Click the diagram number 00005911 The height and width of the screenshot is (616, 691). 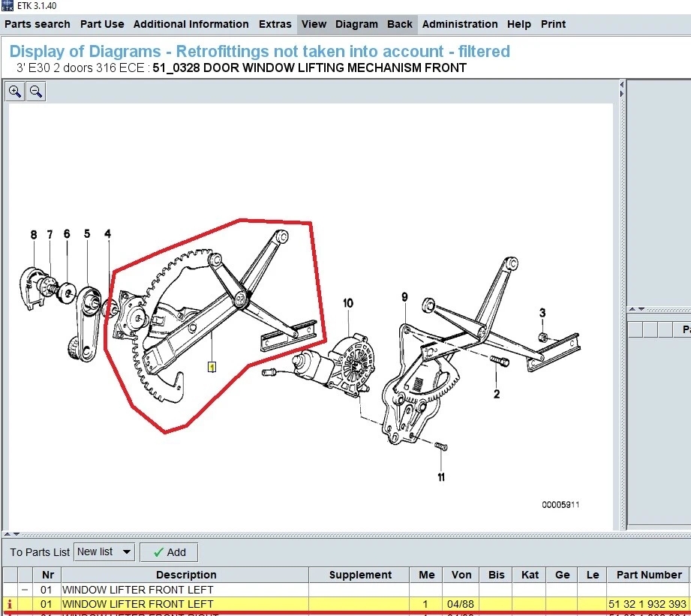pyautogui.click(x=560, y=505)
